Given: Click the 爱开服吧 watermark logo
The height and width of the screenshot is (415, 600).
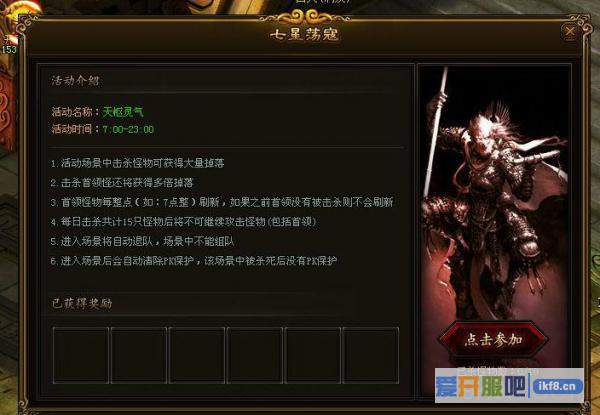Looking at the screenshot, I should [x=481, y=386].
